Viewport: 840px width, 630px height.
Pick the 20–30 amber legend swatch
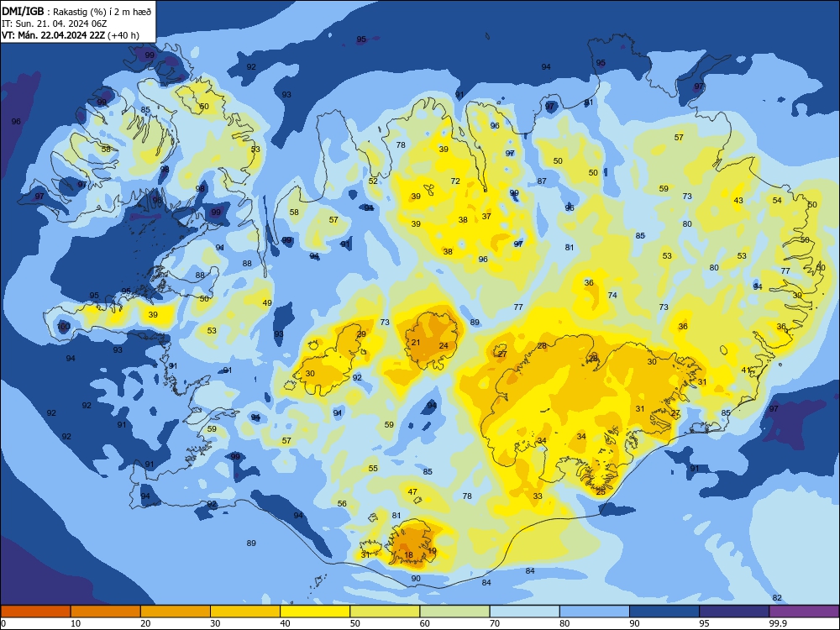click(176, 612)
